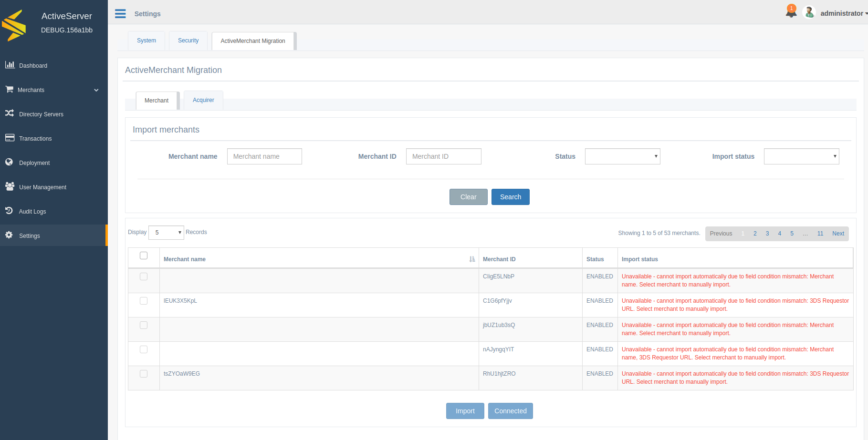Select Merchants in the sidebar
The image size is (868, 440).
(x=31, y=90)
